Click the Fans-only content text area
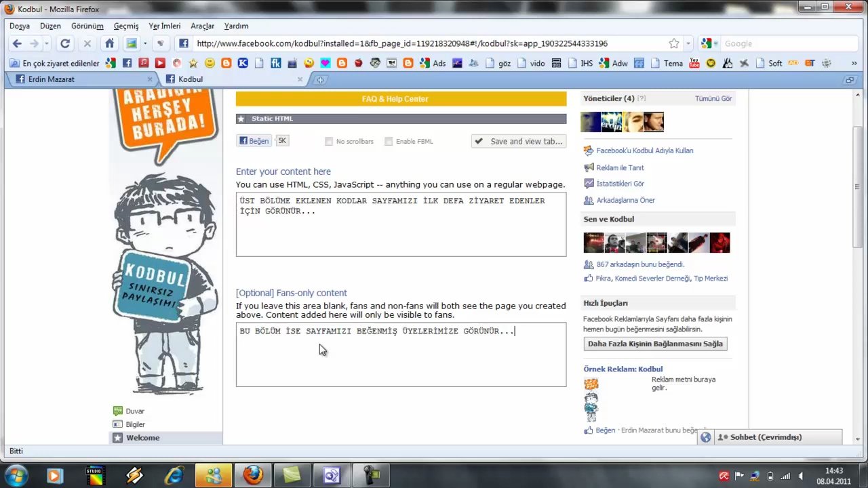 [x=401, y=354]
